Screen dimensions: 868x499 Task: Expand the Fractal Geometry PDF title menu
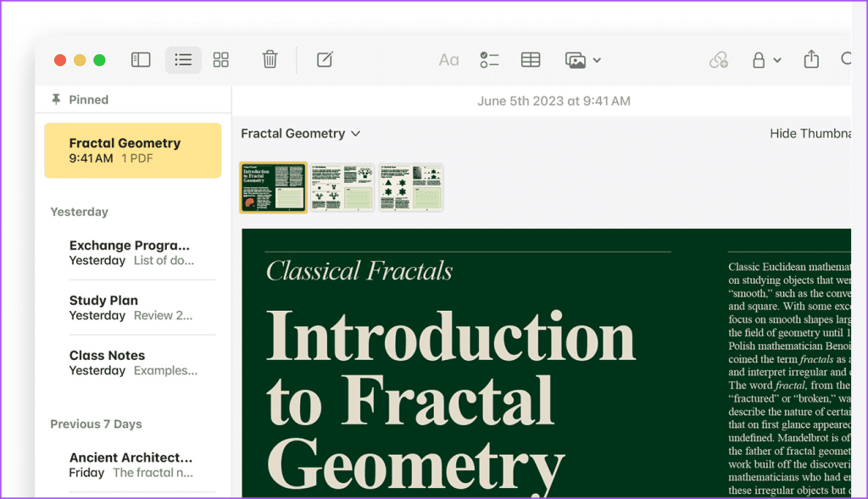301,134
